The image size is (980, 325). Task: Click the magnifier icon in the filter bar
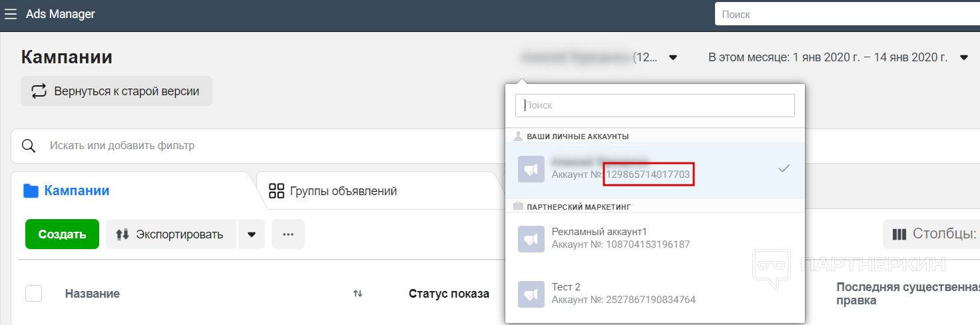[x=29, y=146]
